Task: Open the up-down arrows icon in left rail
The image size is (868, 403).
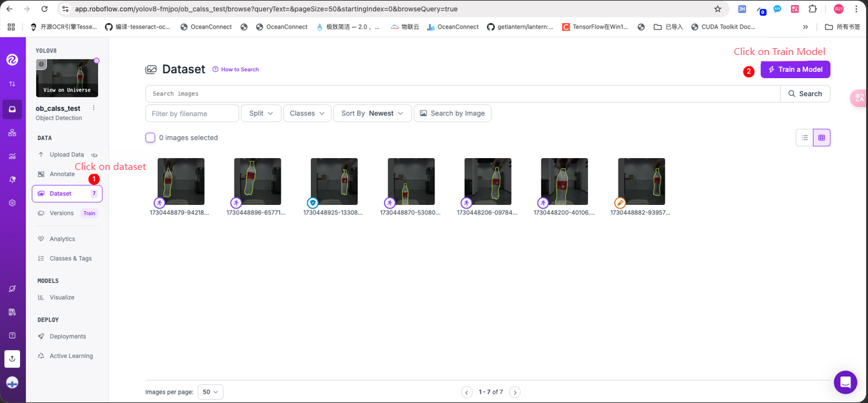Action: tap(12, 84)
